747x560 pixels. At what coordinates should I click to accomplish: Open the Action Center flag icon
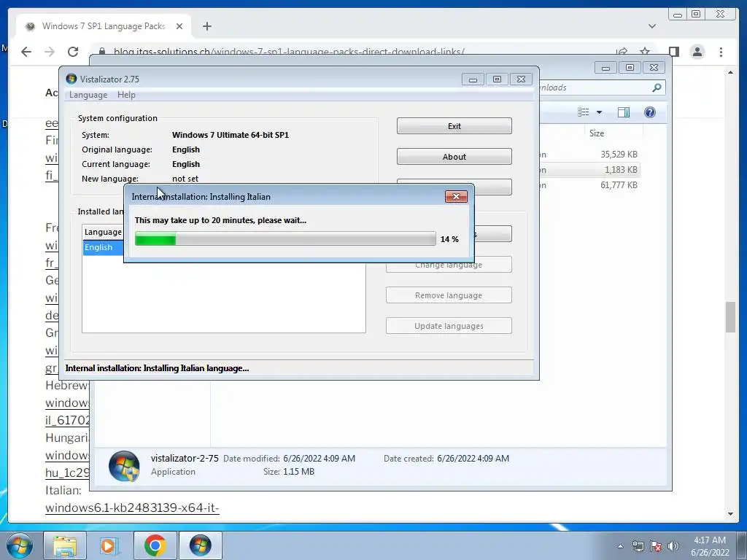(x=656, y=546)
